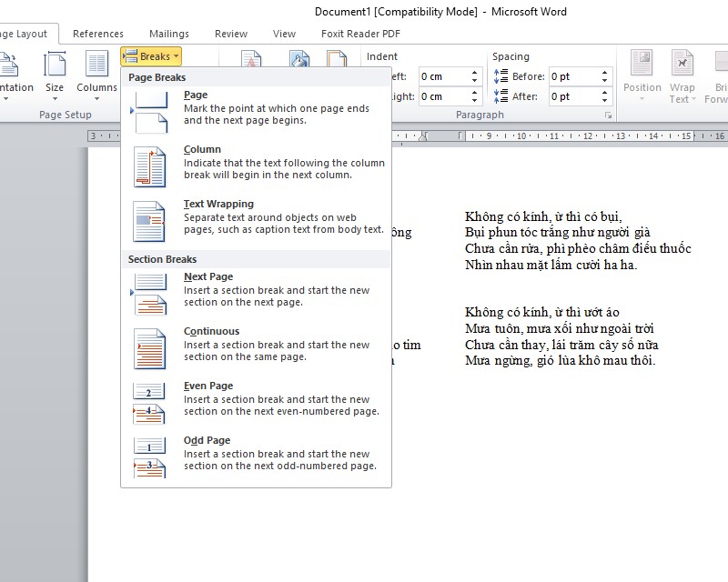Click the Watermark icon
728x582 pixels.
point(251,58)
